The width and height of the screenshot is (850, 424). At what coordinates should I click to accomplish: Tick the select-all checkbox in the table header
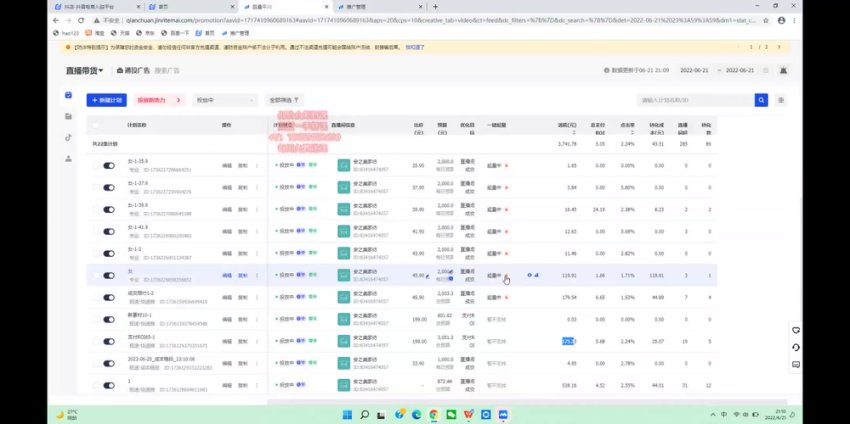(96, 125)
